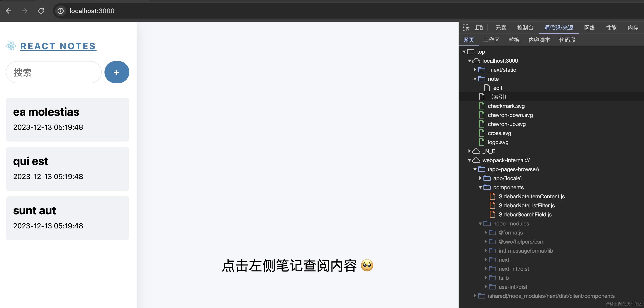
Task: Open the SidebarSearchField.js file
Action: click(x=525, y=215)
